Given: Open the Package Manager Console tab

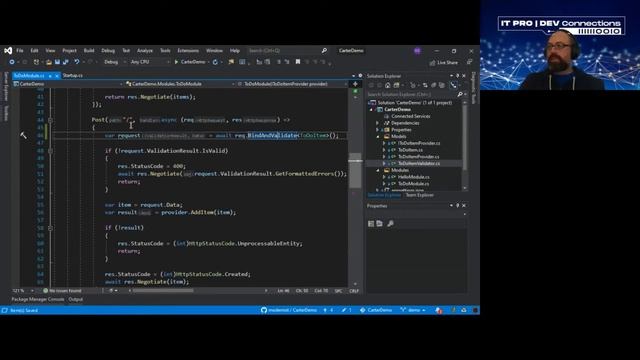Looking at the screenshot, I should 38,299.
